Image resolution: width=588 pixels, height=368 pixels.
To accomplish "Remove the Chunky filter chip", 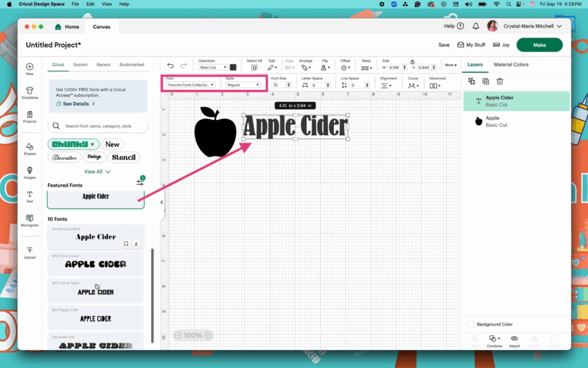I will pyautogui.click(x=92, y=144).
